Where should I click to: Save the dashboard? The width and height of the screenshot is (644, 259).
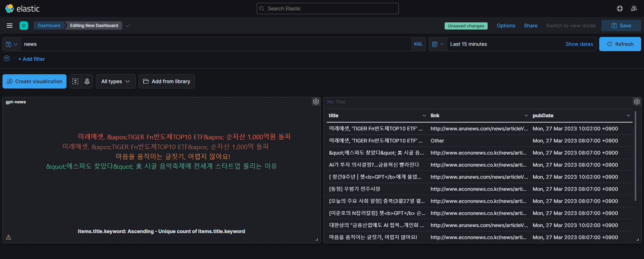point(621,26)
